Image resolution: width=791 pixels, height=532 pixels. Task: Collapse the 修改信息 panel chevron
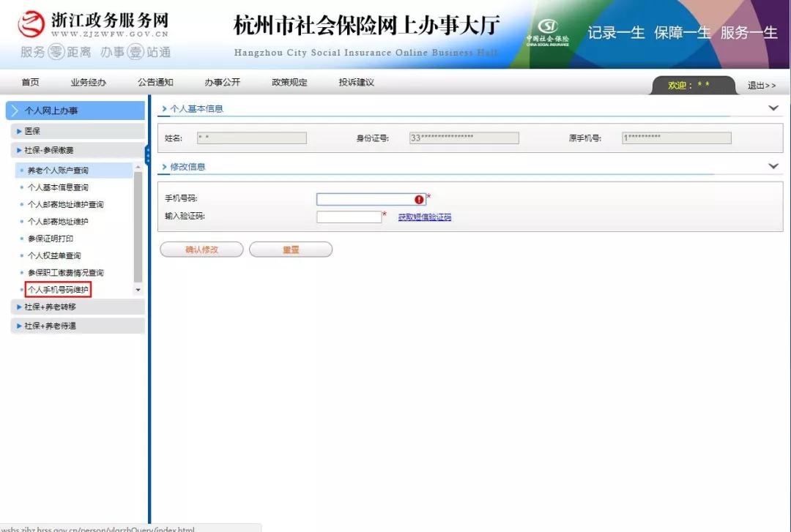click(773, 166)
